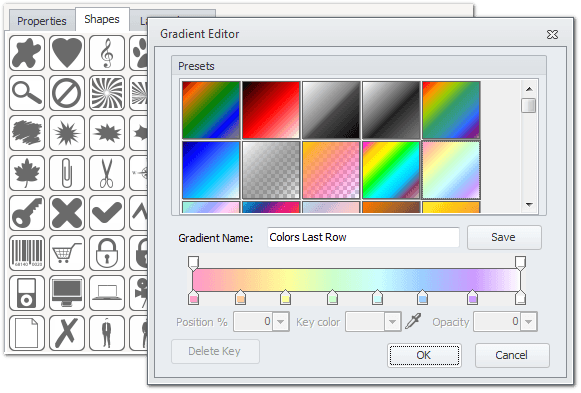This screenshot has width=581, height=393.
Task: Select the laptop shape
Action: pos(107,293)
